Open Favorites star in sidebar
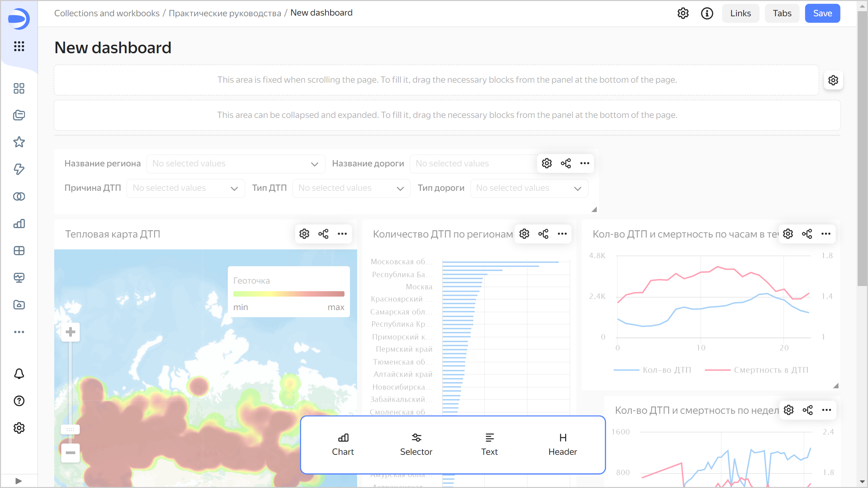 click(19, 142)
